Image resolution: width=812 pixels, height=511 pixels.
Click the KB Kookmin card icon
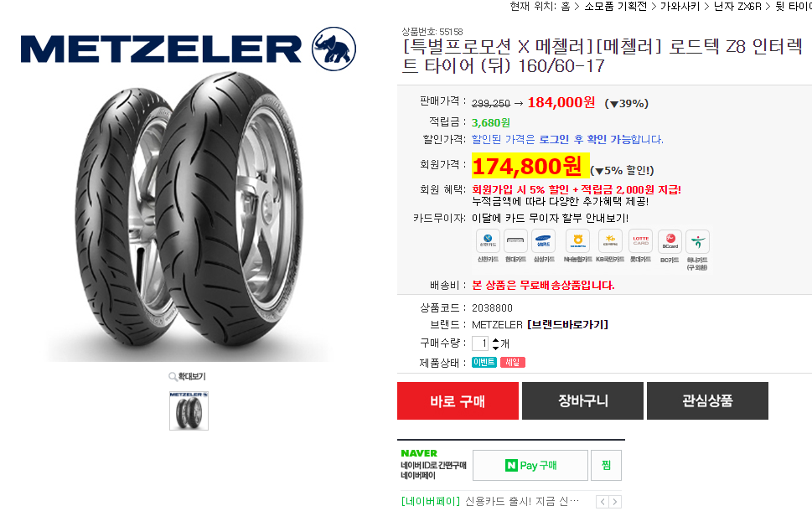coord(610,242)
